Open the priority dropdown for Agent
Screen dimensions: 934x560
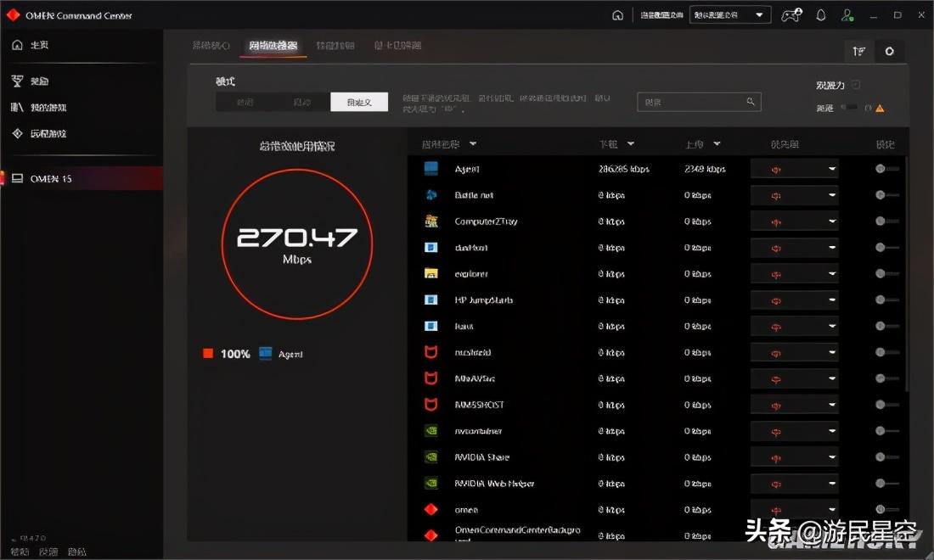795,169
